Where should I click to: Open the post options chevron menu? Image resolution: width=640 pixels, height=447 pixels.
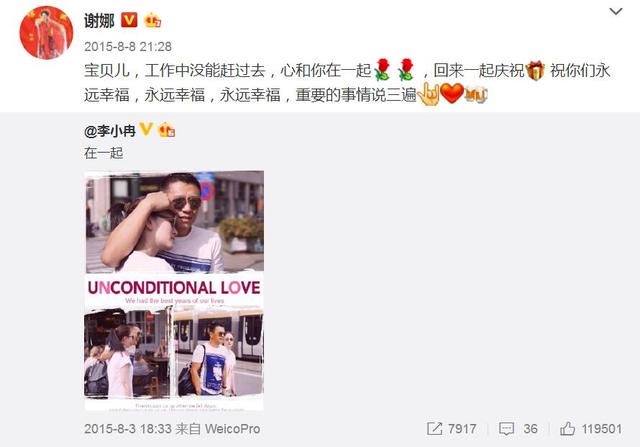[616, 11]
